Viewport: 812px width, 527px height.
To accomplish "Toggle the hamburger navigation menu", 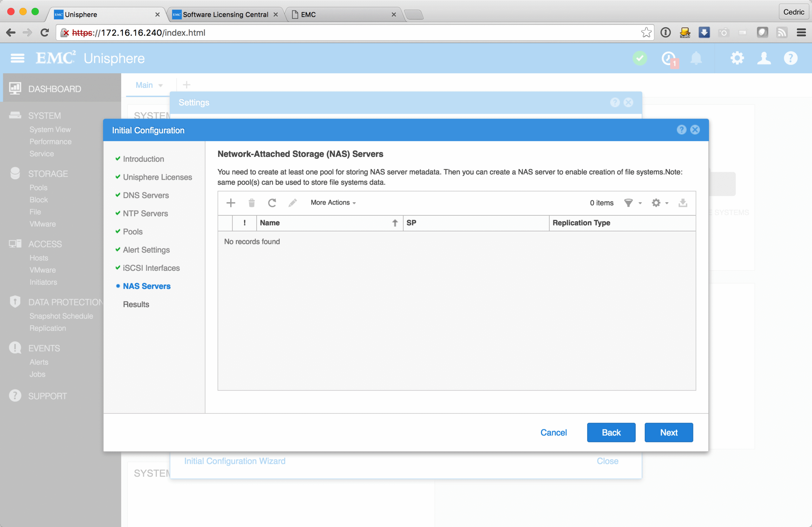I will coord(17,58).
